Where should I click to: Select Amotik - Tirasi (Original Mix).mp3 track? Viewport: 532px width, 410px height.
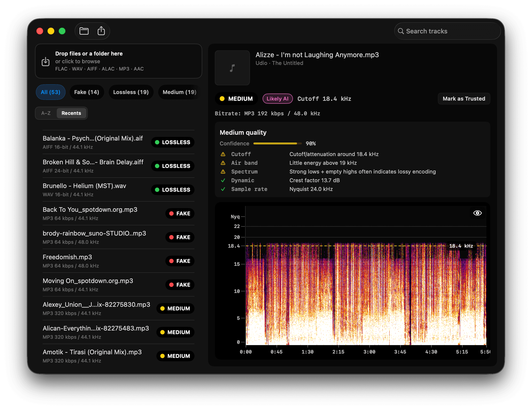pos(118,356)
